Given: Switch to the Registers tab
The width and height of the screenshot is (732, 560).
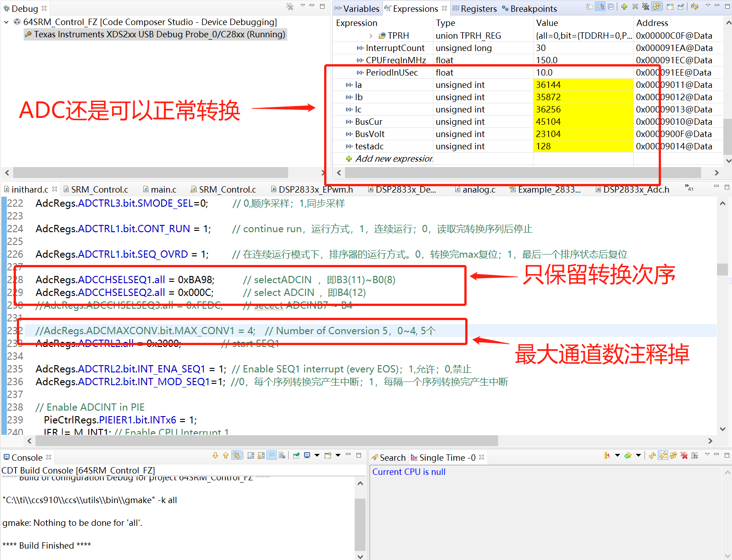Looking at the screenshot, I should point(475,9).
